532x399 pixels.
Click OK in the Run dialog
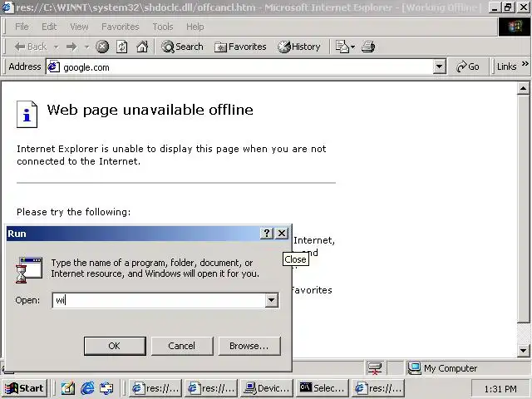pos(115,346)
